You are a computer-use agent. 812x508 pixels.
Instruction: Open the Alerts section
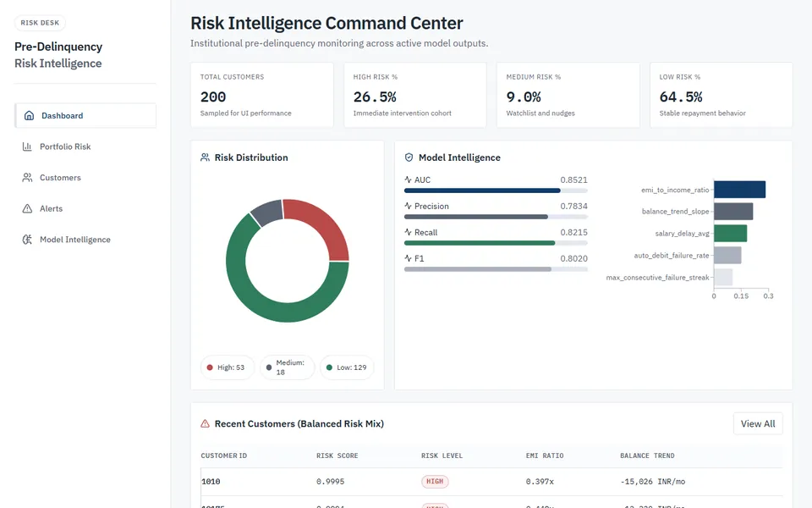(x=85, y=209)
